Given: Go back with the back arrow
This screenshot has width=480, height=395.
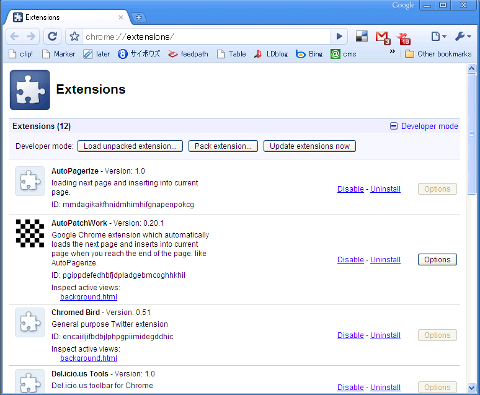Looking at the screenshot, I should pyautogui.click(x=15, y=36).
